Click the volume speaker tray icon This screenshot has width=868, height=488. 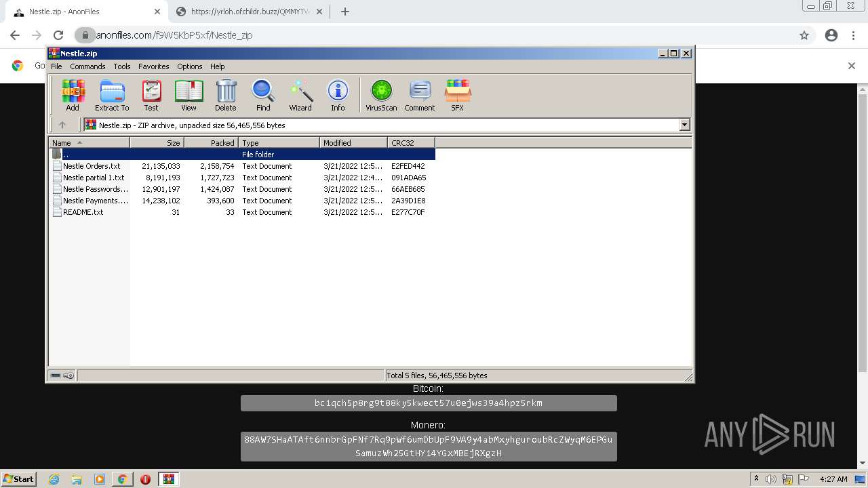coord(771,479)
